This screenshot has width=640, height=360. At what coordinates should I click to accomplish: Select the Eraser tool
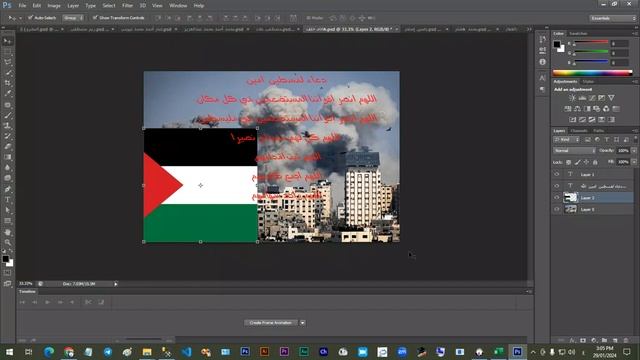point(8,147)
